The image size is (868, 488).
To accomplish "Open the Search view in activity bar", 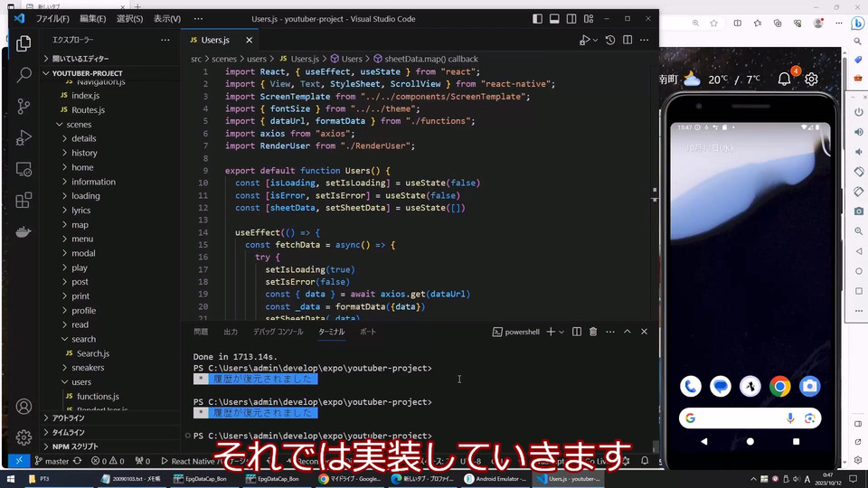I will coord(24,75).
